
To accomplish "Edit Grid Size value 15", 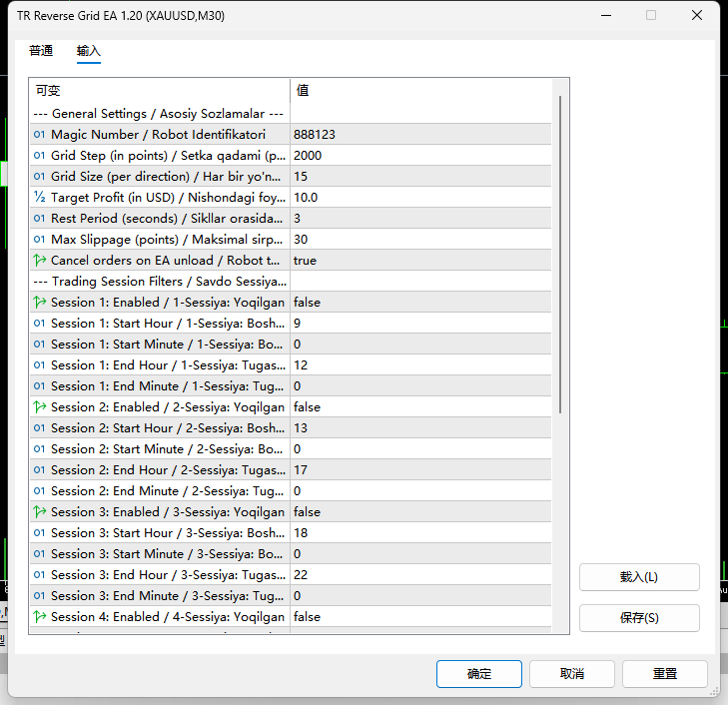I will (420, 177).
